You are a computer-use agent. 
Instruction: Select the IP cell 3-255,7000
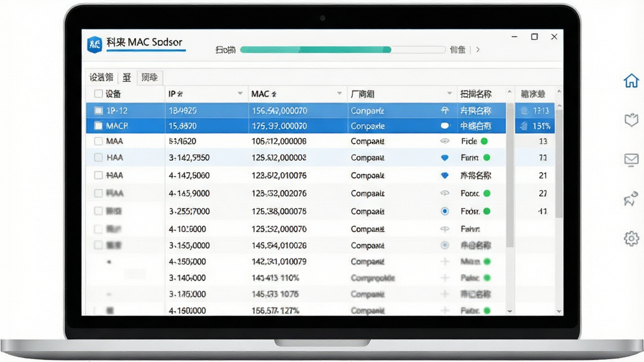(x=189, y=211)
